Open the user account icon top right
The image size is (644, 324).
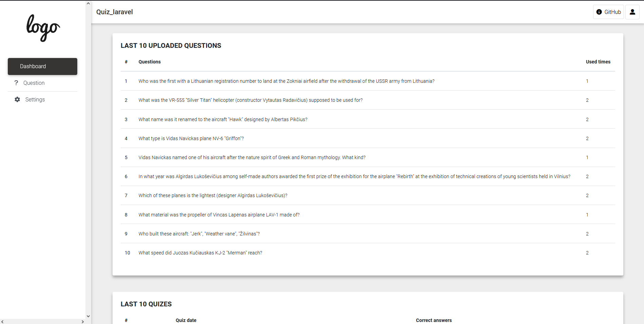point(632,12)
